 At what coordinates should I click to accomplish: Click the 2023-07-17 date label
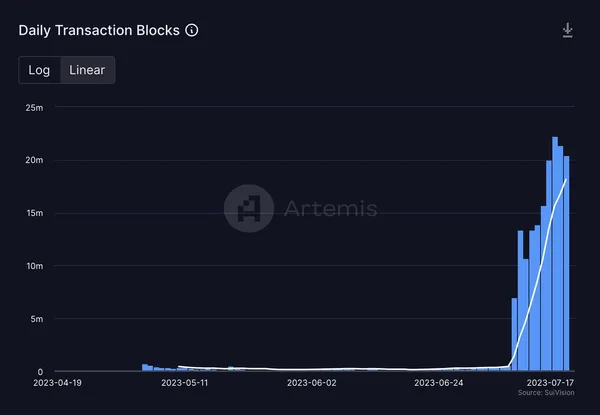tap(550, 382)
